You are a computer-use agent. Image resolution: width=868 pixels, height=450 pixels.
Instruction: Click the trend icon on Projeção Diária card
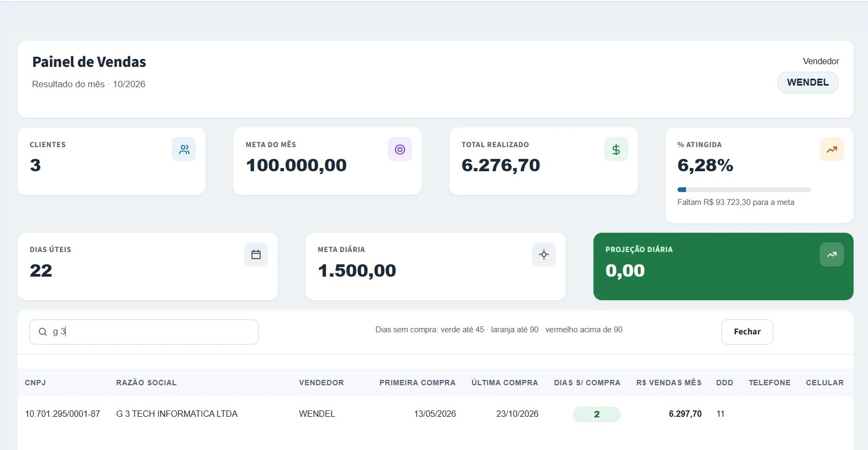[x=832, y=254]
